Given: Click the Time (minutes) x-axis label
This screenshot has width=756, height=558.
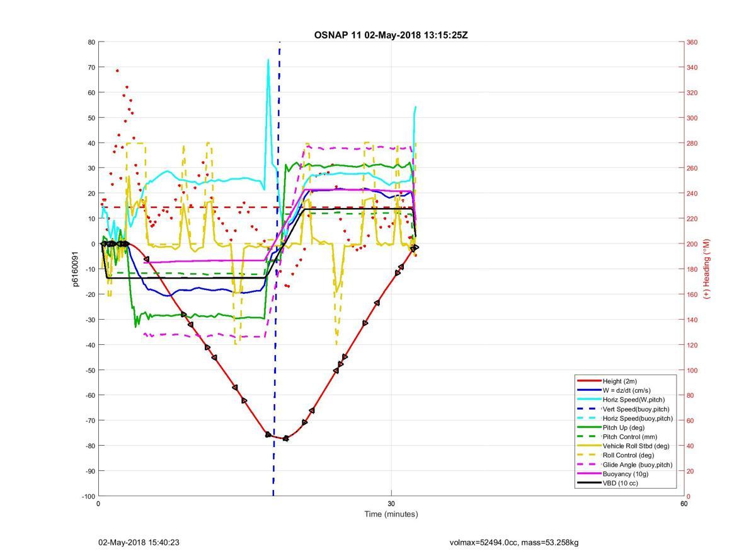Looking at the screenshot, I should [391, 514].
